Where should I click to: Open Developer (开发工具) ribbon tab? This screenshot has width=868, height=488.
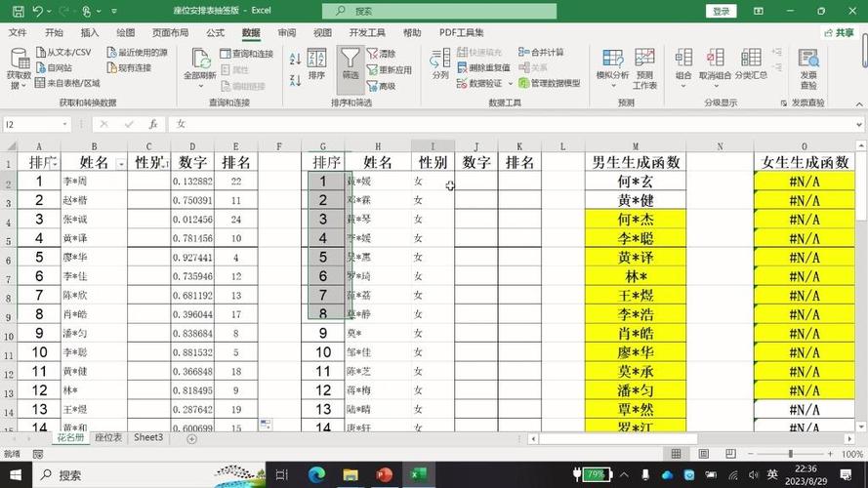[367, 32]
